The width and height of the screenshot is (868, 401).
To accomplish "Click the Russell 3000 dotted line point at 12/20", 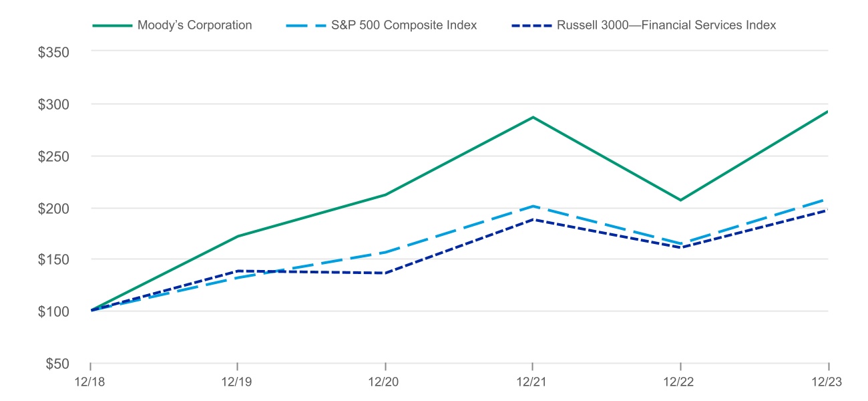I will 385,273.
